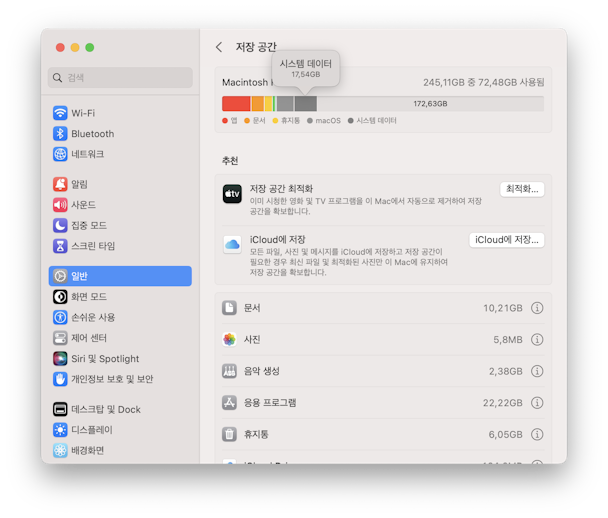Select the light gray macOS bar segment
Viewport: 608px width, 518px height.
pyautogui.click(x=285, y=104)
